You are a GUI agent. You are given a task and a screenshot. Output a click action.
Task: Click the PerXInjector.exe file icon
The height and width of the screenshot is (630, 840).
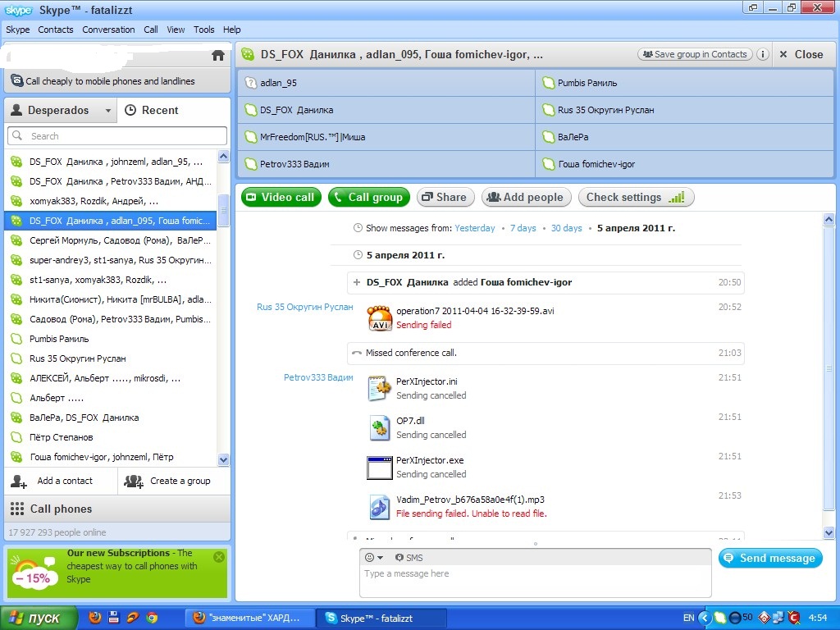(x=380, y=467)
